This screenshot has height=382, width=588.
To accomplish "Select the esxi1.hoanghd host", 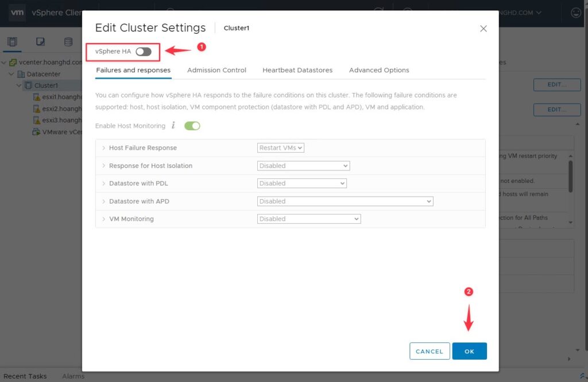I will 62,97.
